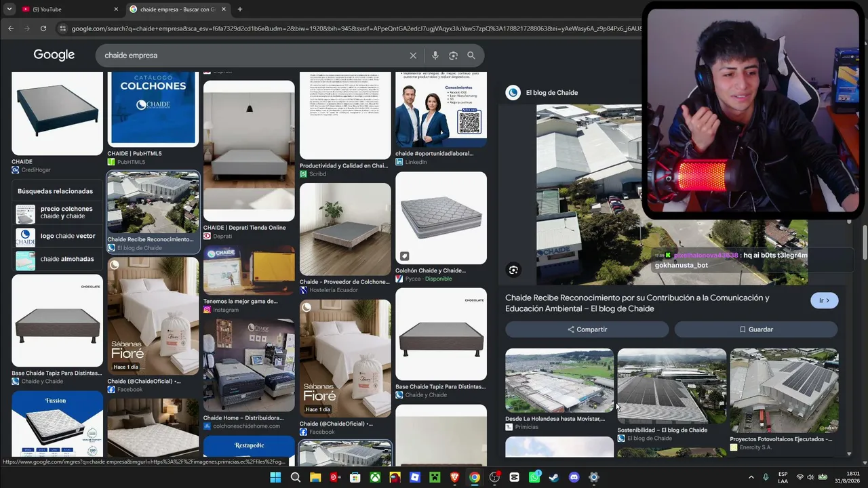The image size is (868, 488).
Task: Click the address bar URL
Action: [356, 28]
